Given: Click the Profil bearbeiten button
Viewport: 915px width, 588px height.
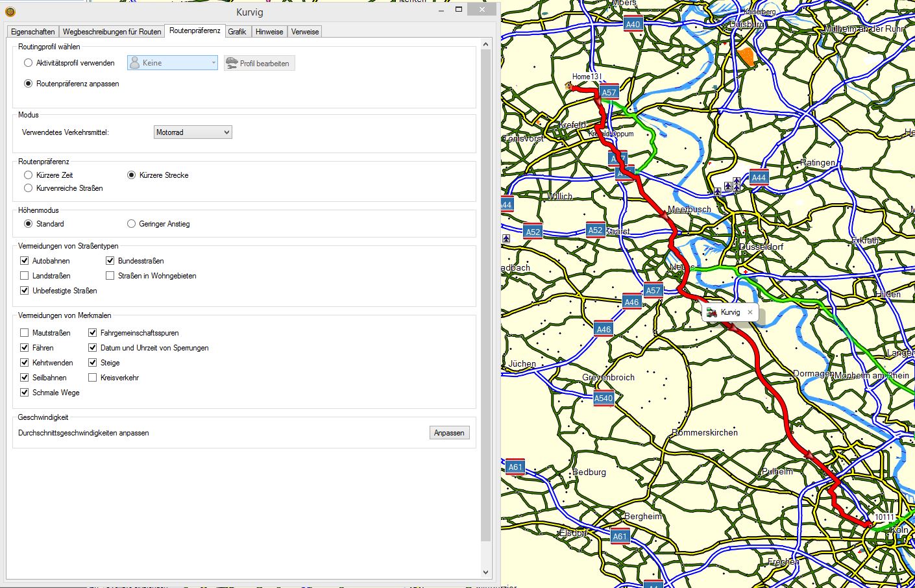Looking at the screenshot, I should click(x=259, y=63).
